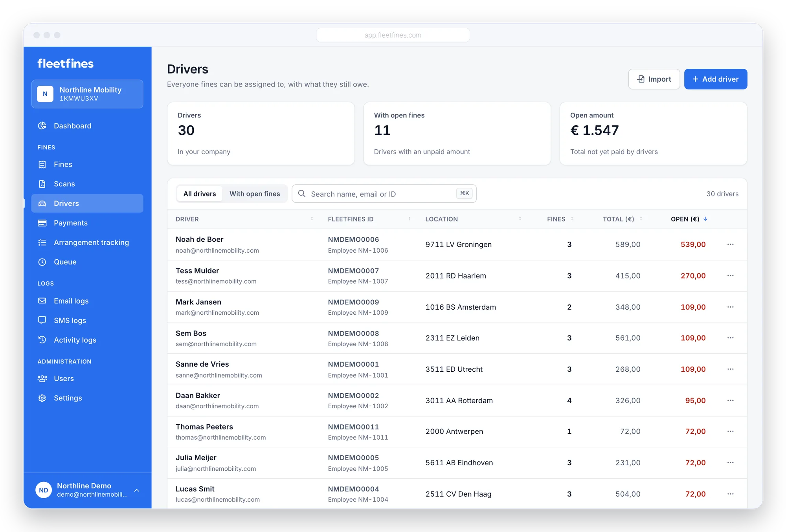Open Activity logs history icon
Screen dimensions: 786x532
(42, 339)
